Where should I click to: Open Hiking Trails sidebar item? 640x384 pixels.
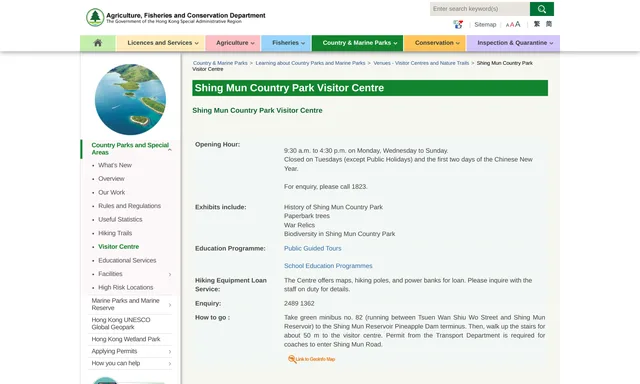pos(115,233)
